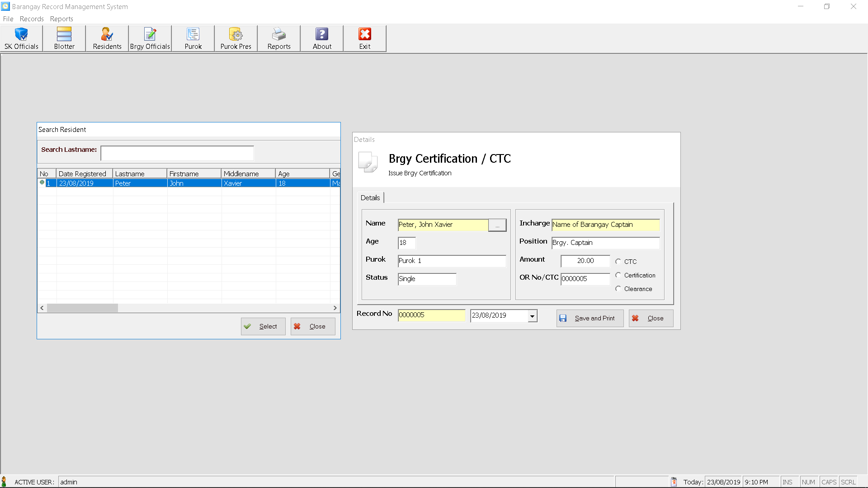
Task: Select the CTC radio button
Action: 618,261
